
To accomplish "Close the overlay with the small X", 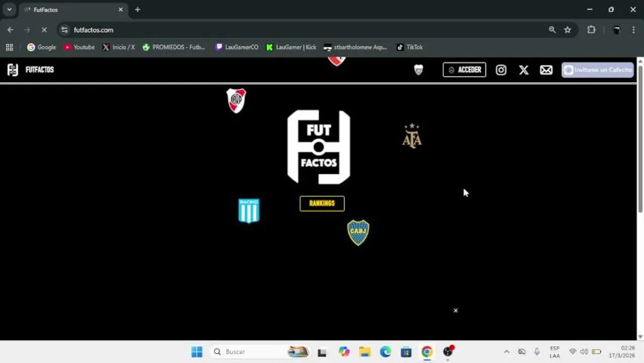I will point(456,311).
